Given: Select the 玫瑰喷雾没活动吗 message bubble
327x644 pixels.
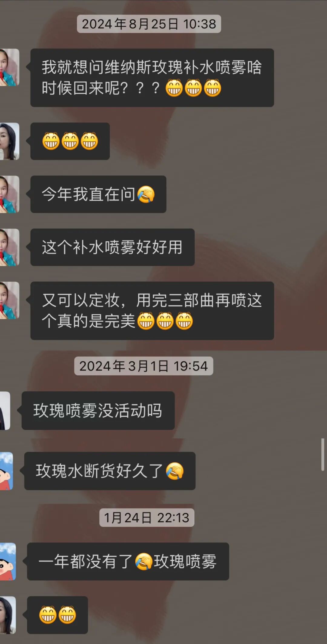Looking at the screenshot, I should click(x=98, y=411).
